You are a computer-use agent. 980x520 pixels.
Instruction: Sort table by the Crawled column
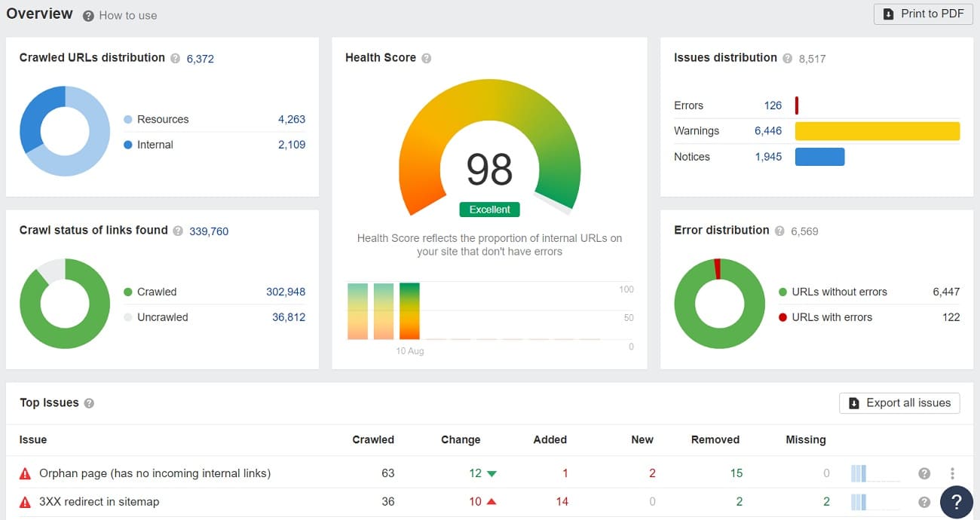point(373,439)
